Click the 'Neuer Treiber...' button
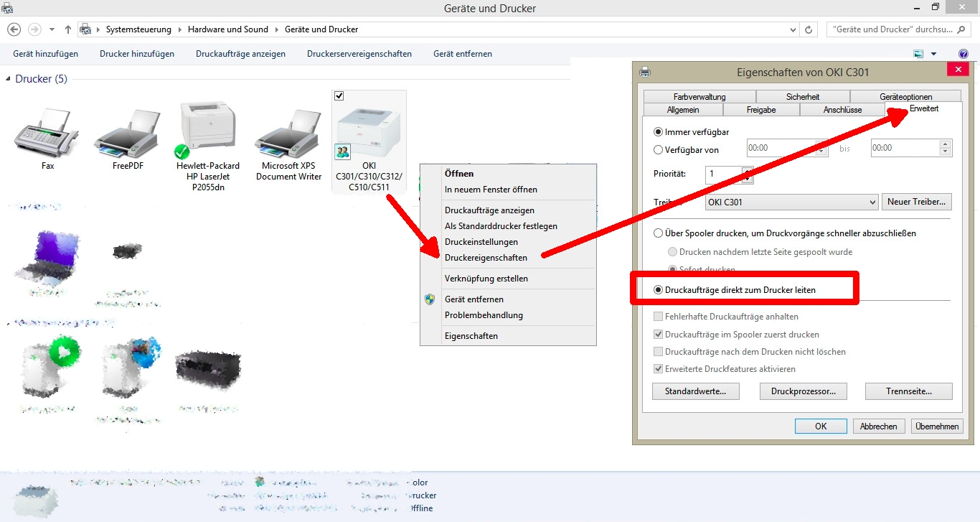 [916, 202]
